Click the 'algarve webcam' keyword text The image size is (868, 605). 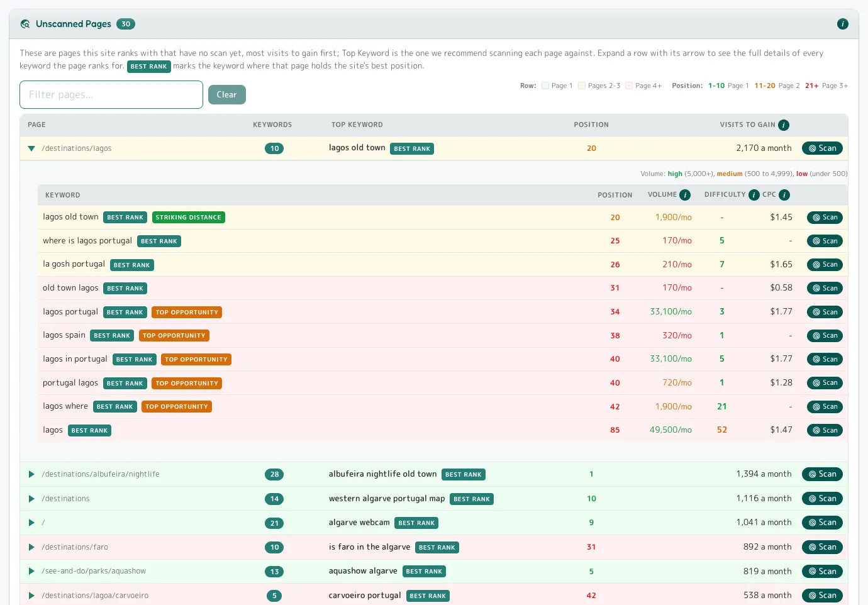click(x=359, y=523)
